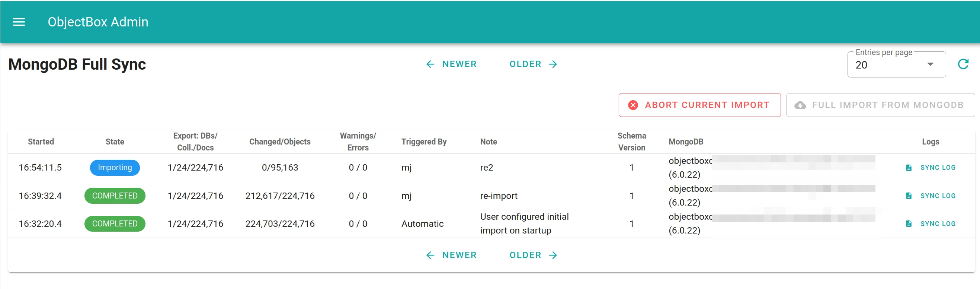Click the Logs column header
The width and height of the screenshot is (980, 289).
tap(931, 142)
